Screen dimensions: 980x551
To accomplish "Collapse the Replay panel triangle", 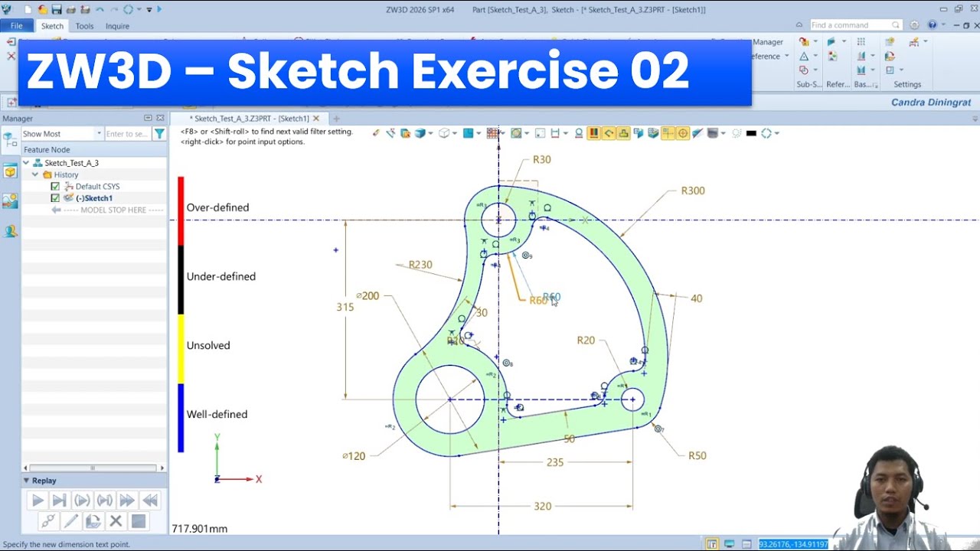I will (26, 481).
